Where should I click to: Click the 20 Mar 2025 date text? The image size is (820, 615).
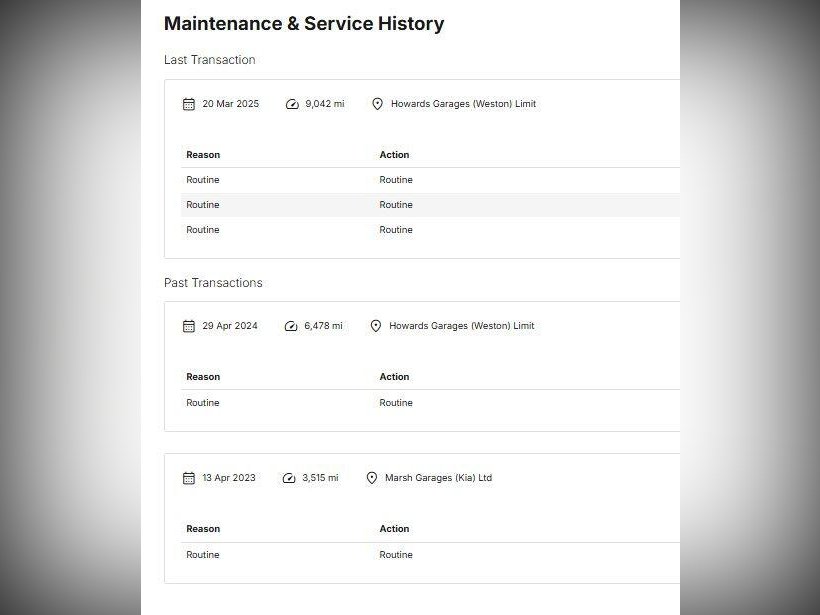point(230,104)
